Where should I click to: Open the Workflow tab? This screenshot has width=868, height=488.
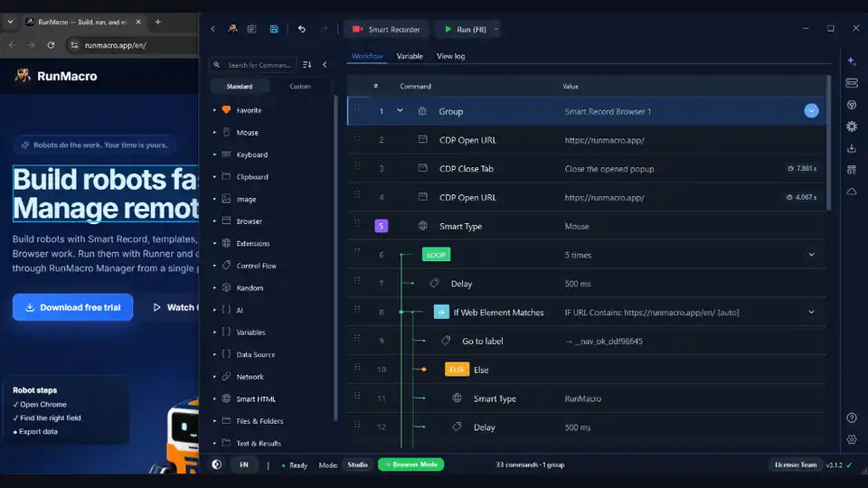tap(367, 56)
